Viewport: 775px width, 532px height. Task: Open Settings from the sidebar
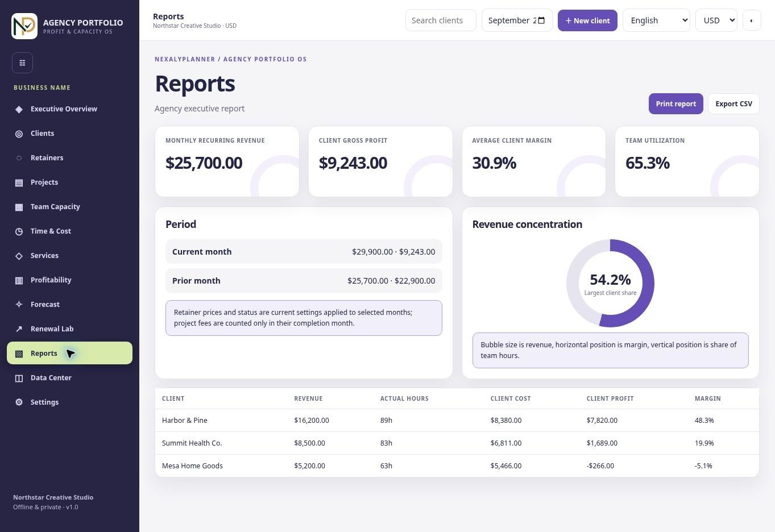pyautogui.click(x=69, y=402)
